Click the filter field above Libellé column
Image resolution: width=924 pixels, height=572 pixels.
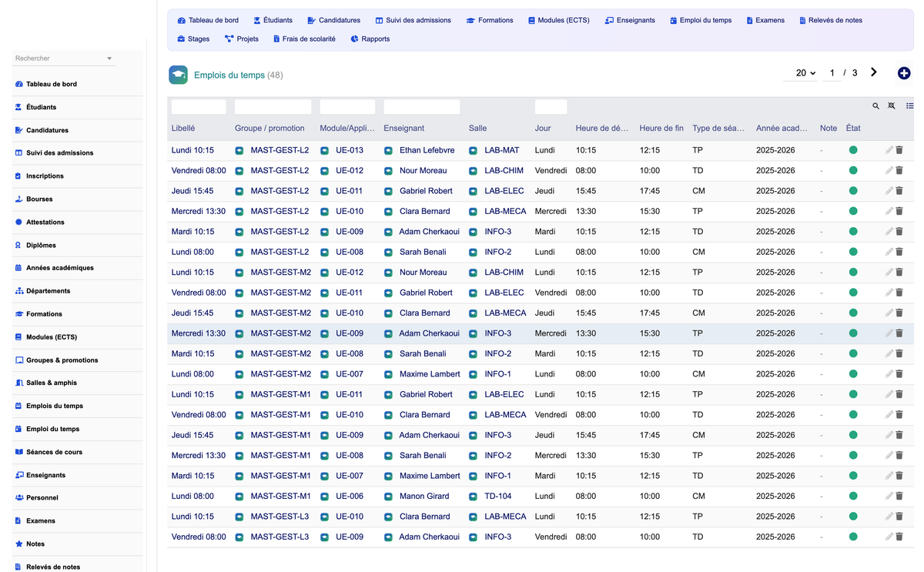pos(199,107)
